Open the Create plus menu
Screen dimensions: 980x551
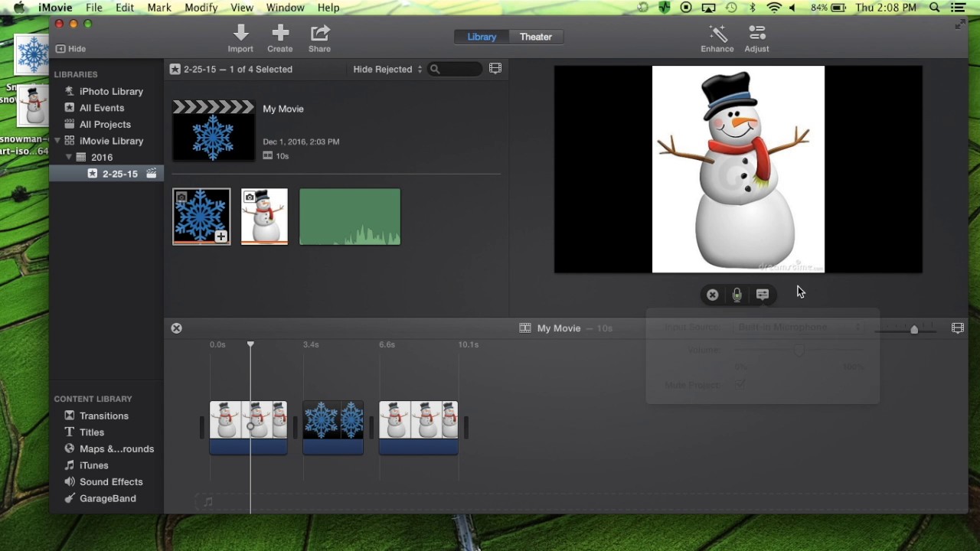[x=280, y=39]
